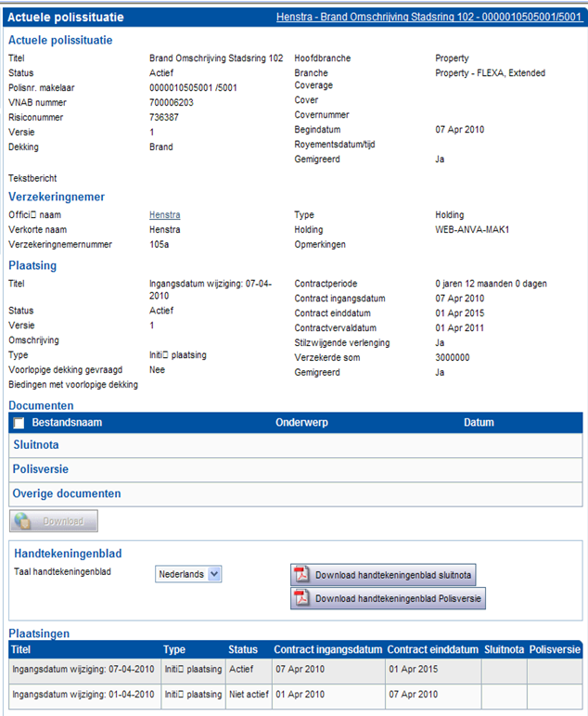
Task: Click PDF icon for handtekeningenblad sluitnota
Action: [x=301, y=575]
